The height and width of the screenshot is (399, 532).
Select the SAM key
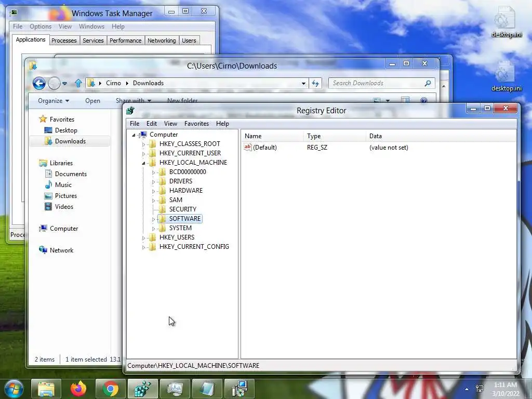(x=176, y=200)
